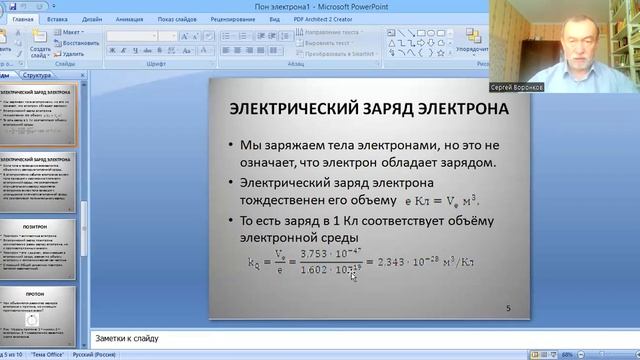Select the text box shape in shapes gallery
The width and height of the screenshot is (640, 360).
[x=391, y=33]
